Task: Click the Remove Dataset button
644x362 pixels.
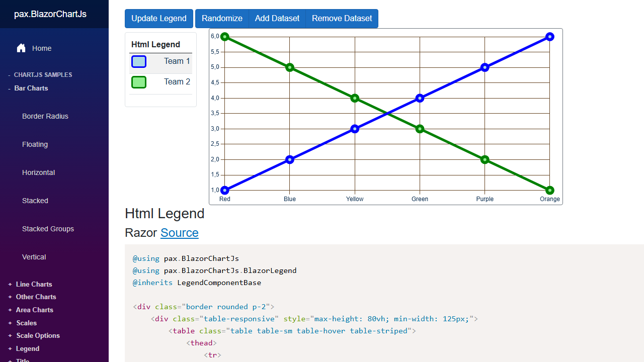Action: (342, 19)
